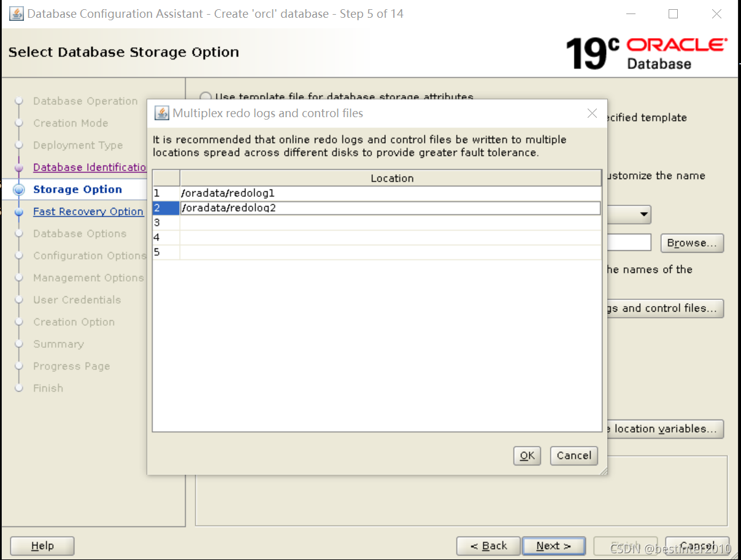This screenshot has height=560, width=741.
Task: Click the Java icon in dialog title bar
Action: [162, 113]
